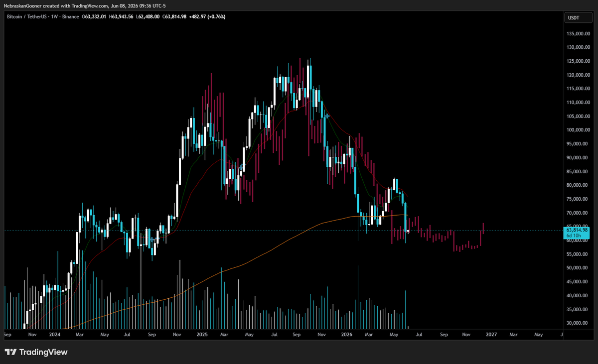
Task: Open the TradingView logo at the bottom
Action: coord(36,352)
